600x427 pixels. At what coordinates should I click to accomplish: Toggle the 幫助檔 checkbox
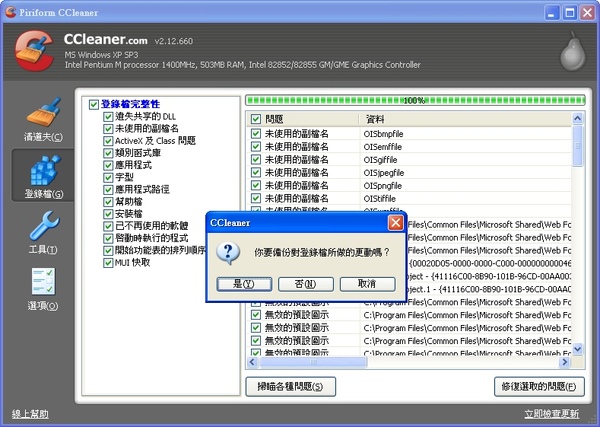click(x=108, y=202)
